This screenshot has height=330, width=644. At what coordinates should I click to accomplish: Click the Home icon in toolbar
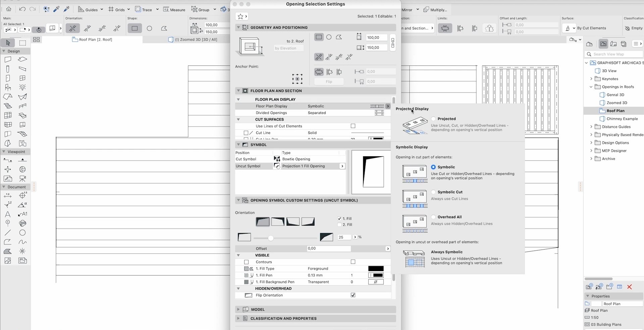[9, 9]
